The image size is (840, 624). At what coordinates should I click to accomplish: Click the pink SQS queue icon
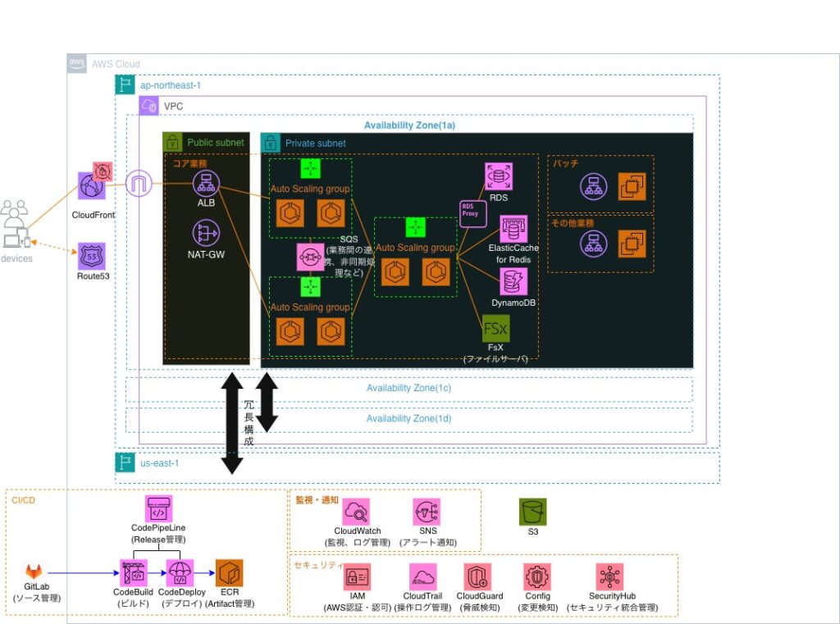310,257
